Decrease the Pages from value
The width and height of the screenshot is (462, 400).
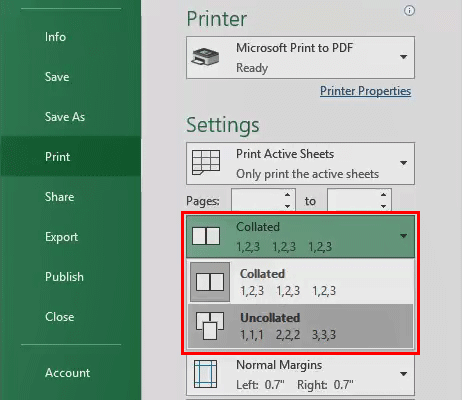(287, 206)
